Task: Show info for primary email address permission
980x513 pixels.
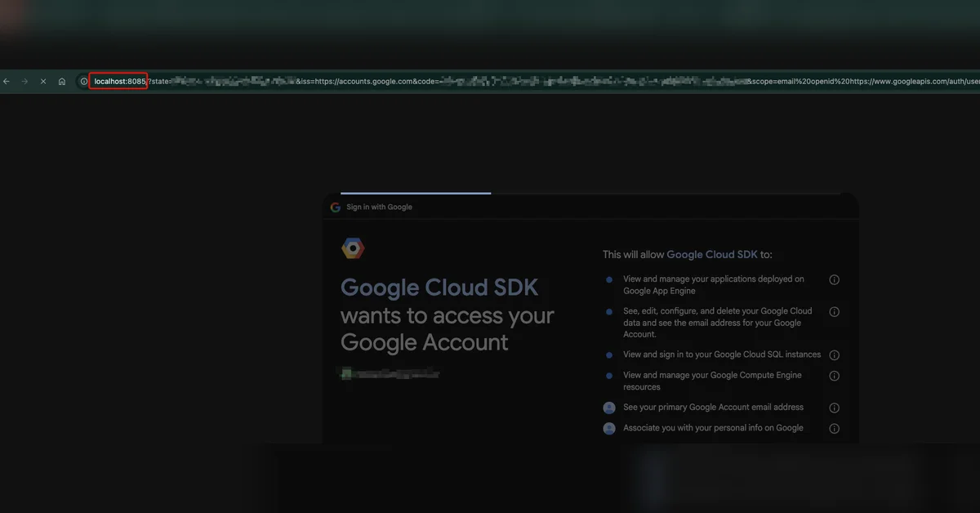Action: [x=834, y=408]
